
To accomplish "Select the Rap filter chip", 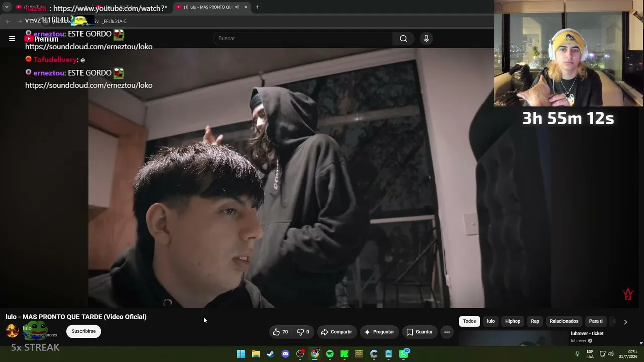I will (535, 321).
